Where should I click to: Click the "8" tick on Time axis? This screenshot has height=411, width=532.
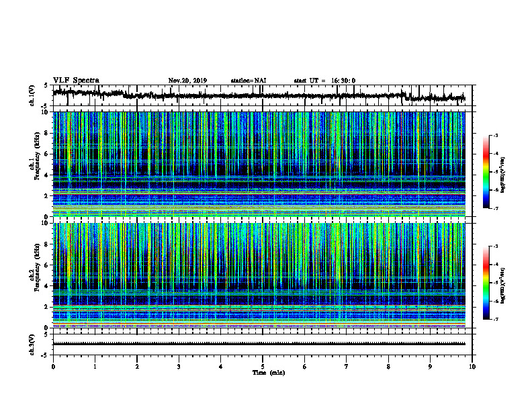click(x=388, y=367)
